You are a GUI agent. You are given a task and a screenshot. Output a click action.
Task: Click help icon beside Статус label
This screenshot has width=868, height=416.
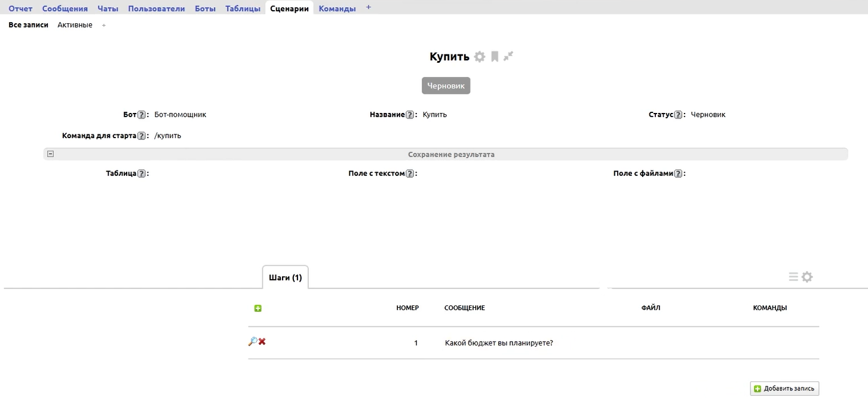point(678,115)
